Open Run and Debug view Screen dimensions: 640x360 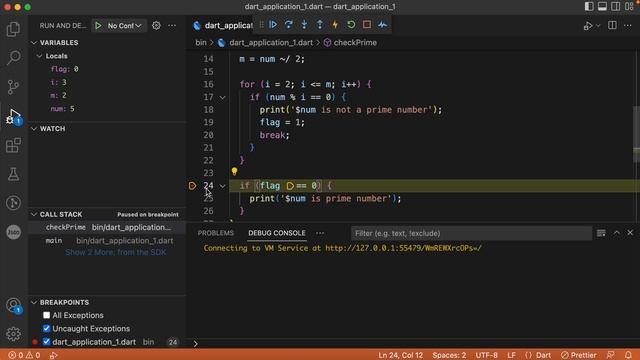[x=13, y=116]
